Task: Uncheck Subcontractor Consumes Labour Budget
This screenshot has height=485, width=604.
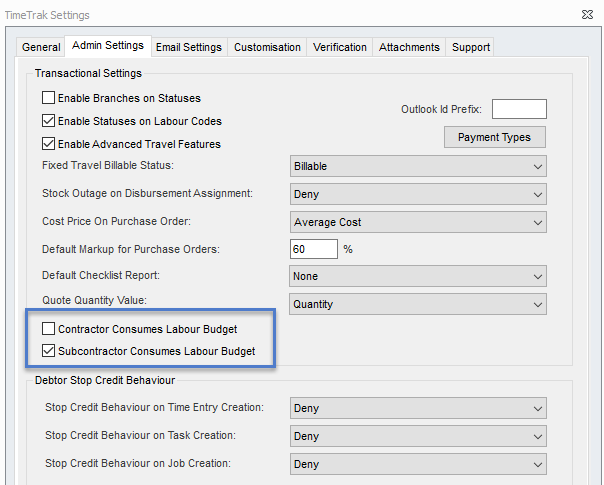Action: [49, 352]
